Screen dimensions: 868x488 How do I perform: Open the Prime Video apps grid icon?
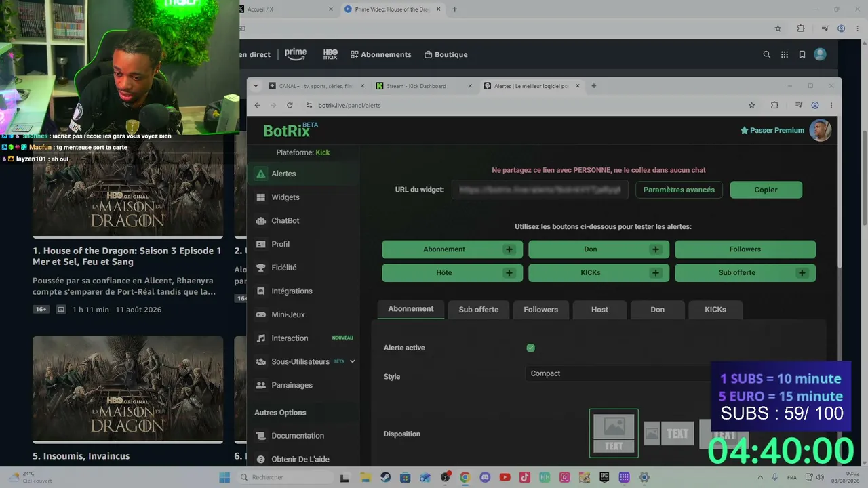pos(785,54)
